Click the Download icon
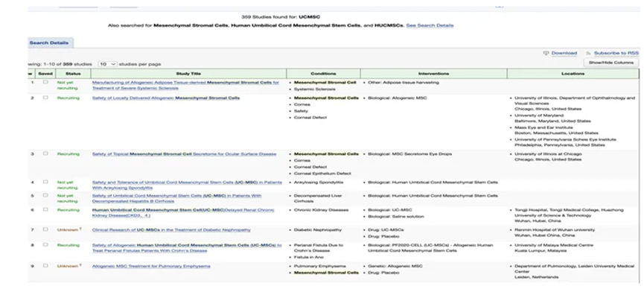 (x=546, y=54)
